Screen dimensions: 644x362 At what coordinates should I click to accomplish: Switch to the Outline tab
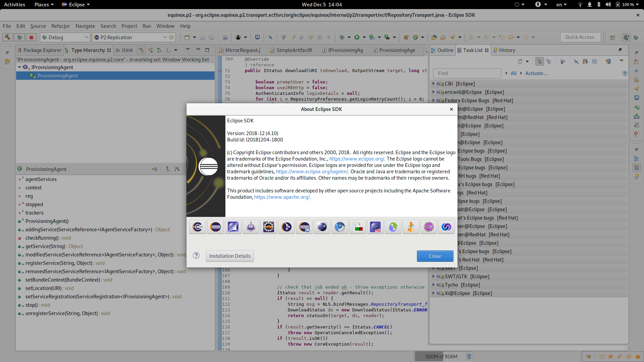442,50
